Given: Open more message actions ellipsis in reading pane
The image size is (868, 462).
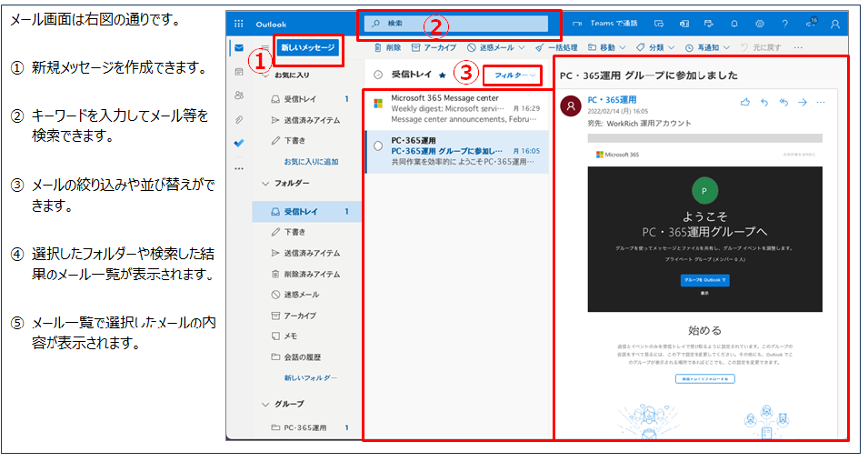Looking at the screenshot, I should 821,102.
